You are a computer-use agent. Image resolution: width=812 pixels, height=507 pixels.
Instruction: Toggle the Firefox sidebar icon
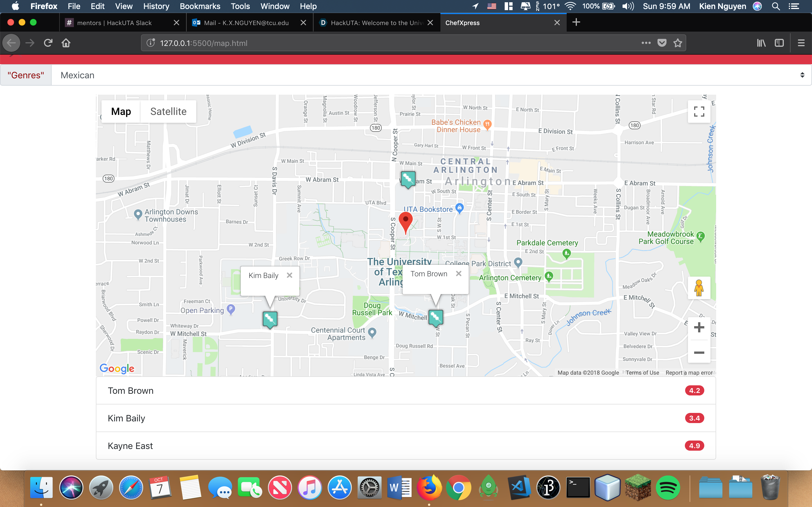click(779, 43)
